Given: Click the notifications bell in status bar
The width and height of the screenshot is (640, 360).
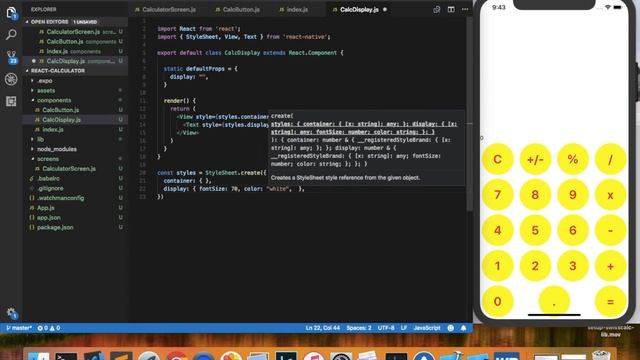Looking at the screenshot, I should click(x=463, y=328).
